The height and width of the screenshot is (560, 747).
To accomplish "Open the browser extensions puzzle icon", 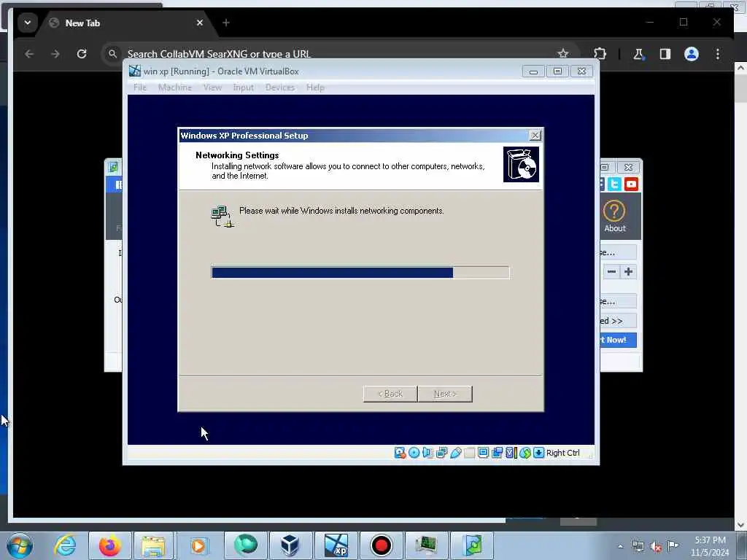I will 600,54.
